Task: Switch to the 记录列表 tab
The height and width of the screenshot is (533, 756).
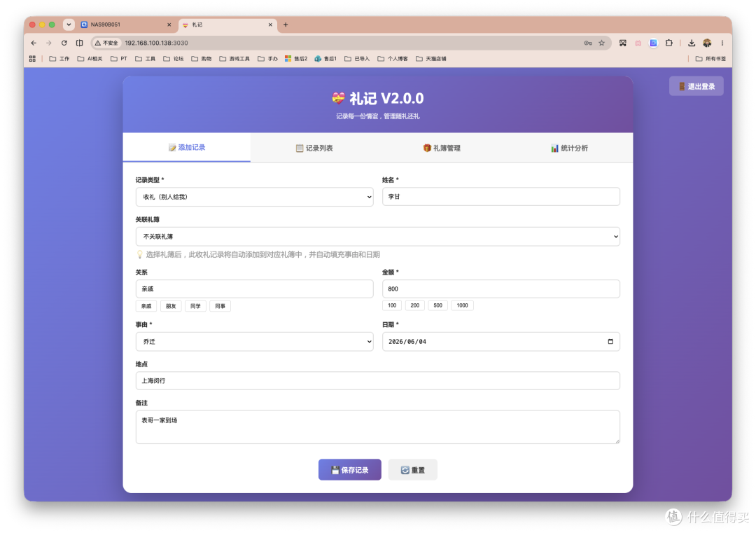Action: (x=314, y=148)
